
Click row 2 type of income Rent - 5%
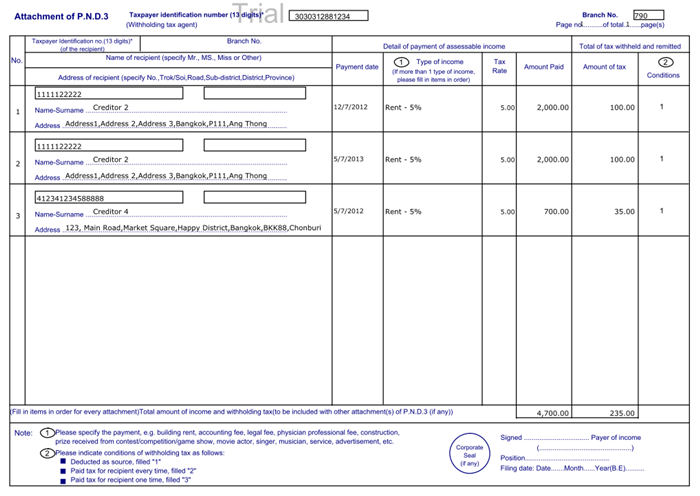coord(403,159)
